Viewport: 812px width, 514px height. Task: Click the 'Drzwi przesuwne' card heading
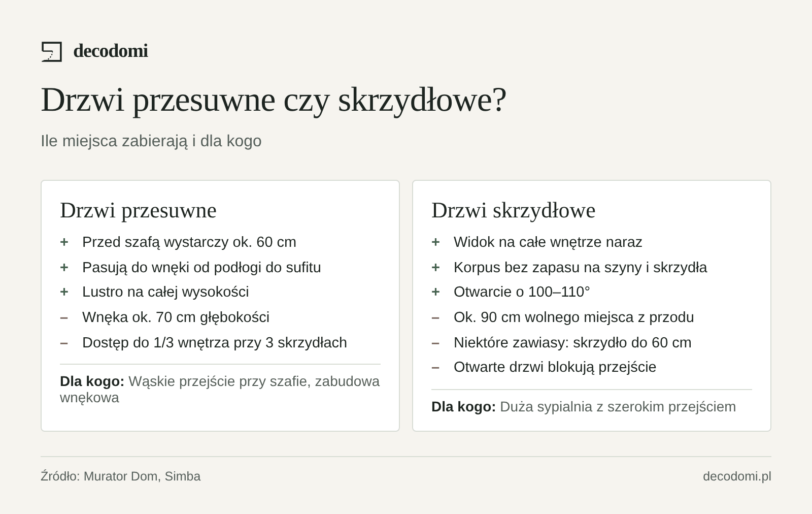138,210
